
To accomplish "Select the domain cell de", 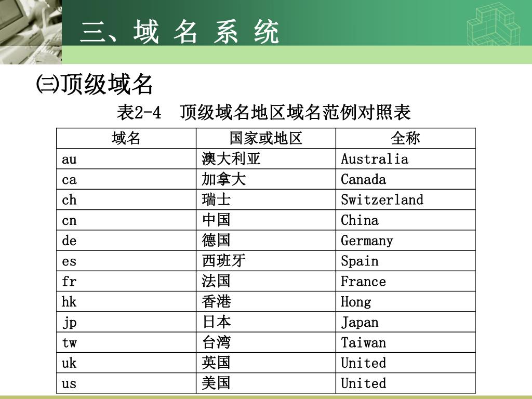I will pyautogui.click(x=126, y=240).
